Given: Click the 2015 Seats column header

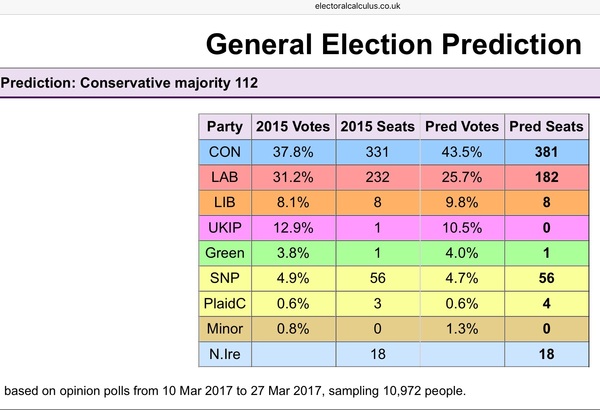Looking at the screenshot, I should tap(375, 128).
